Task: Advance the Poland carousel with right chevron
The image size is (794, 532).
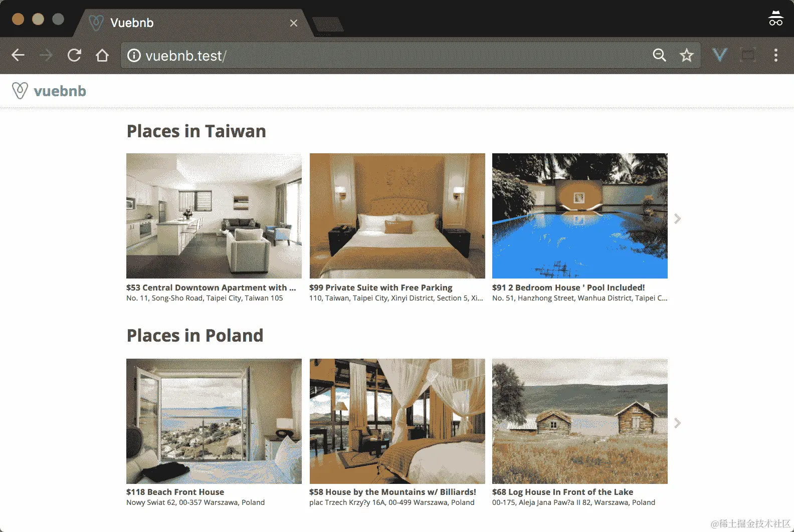Action: pyautogui.click(x=677, y=423)
